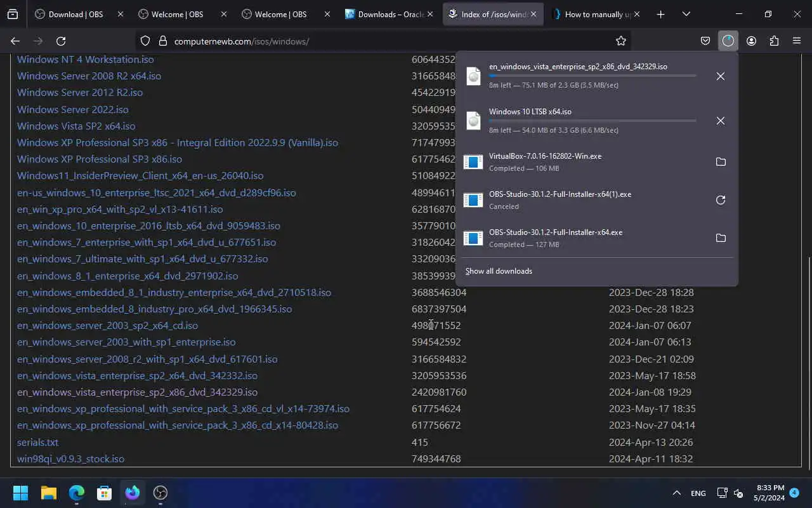The height and width of the screenshot is (508, 812).
Task: Open the Extensions puzzle icon
Action: (x=774, y=41)
